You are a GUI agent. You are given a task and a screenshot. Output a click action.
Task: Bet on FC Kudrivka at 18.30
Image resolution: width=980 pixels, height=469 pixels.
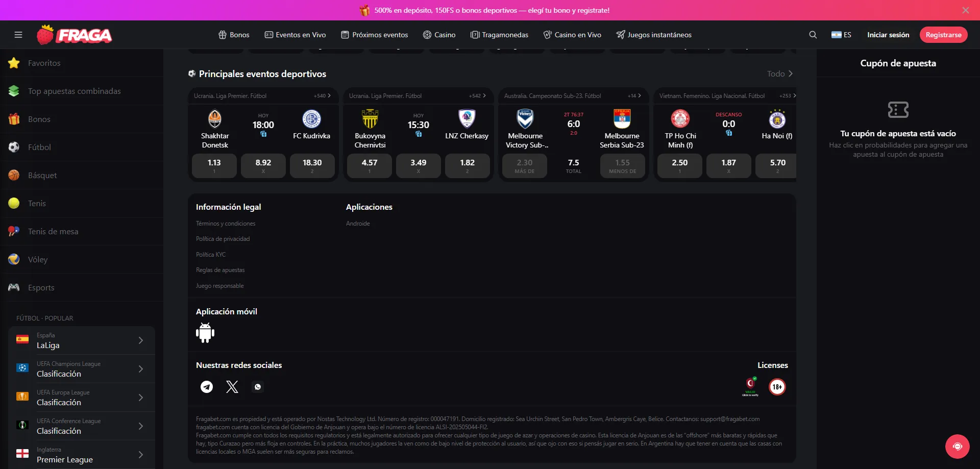[x=312, y=166]
